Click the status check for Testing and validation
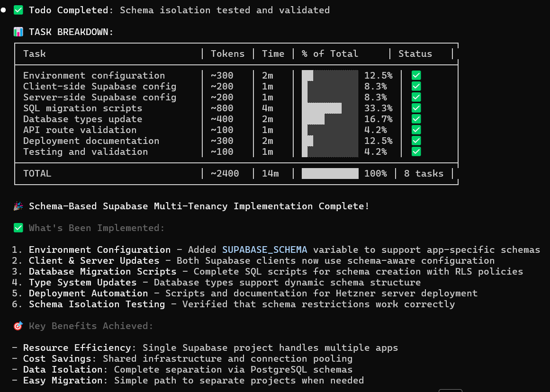550x392 pixels. tap(416, 151)
